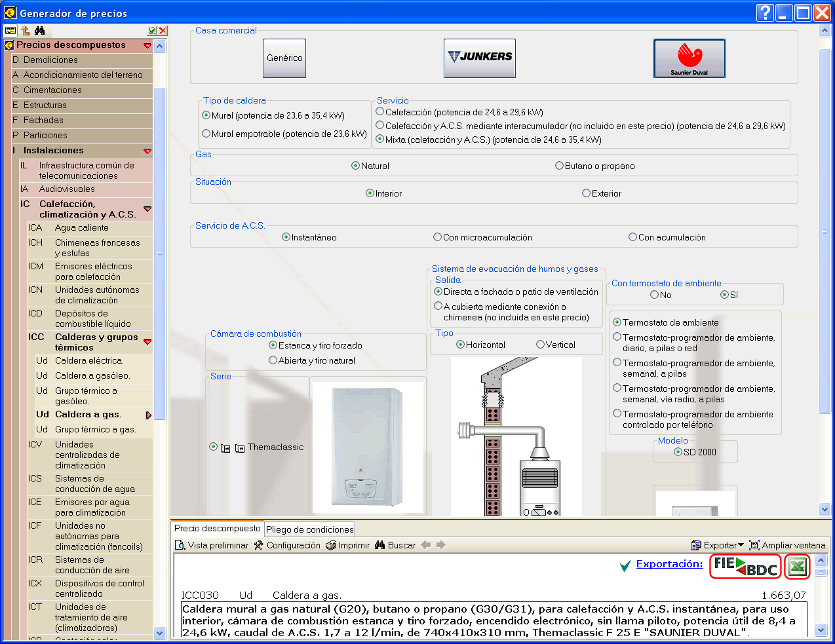This screenshot has width=835, height=644.
Task: Collapse Precios descompuestos red arrow
Action: coord(147,46)
